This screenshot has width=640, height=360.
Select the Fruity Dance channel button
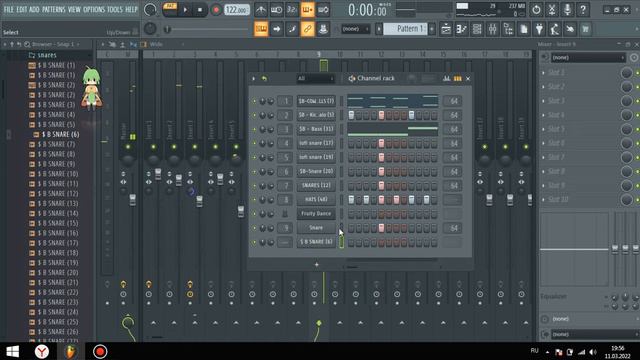316,214
